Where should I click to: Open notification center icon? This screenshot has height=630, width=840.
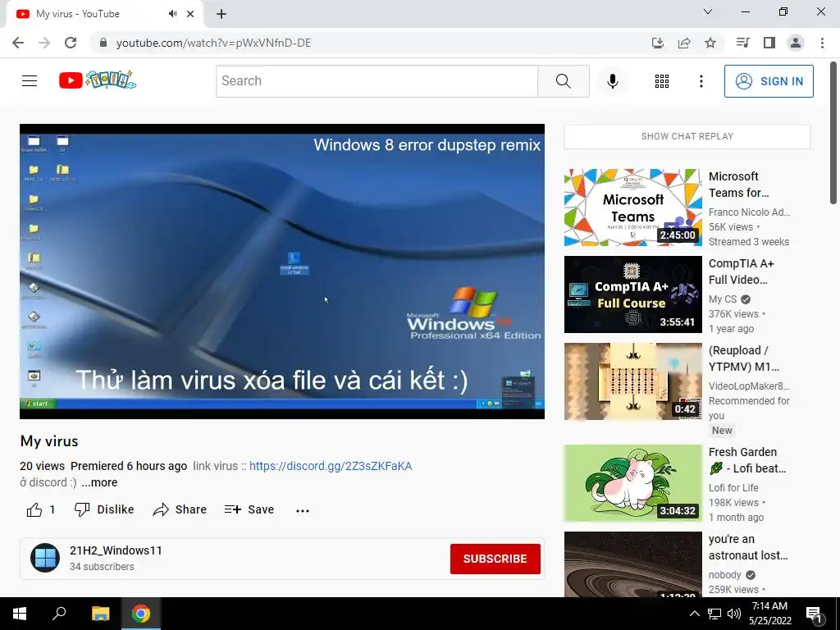(815, 614)
